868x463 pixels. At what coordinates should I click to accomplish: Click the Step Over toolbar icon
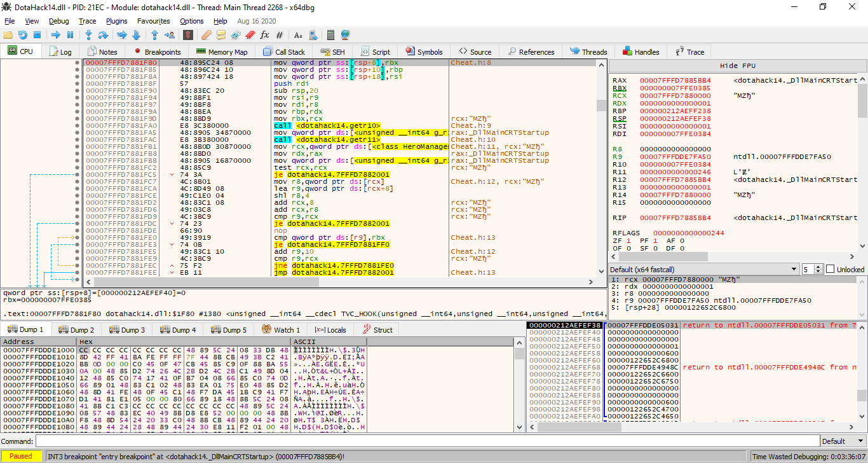pyautogui.click(x=102, y=35)
